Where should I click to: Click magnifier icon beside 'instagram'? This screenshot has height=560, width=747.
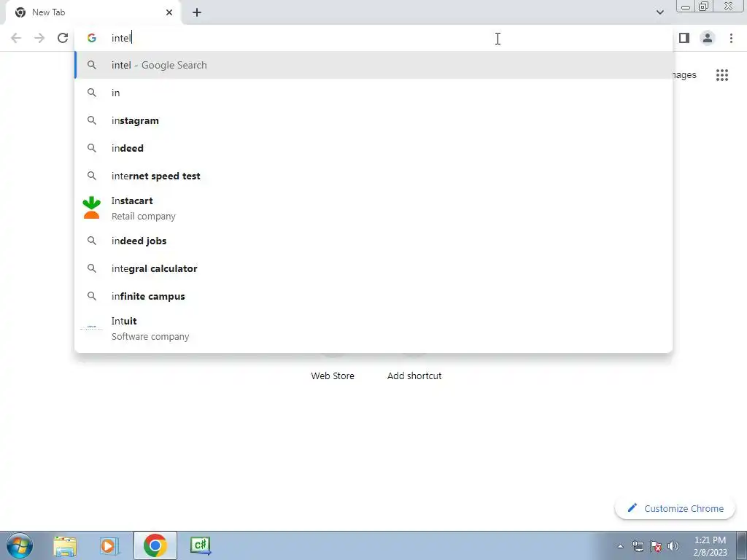[92, 120]
